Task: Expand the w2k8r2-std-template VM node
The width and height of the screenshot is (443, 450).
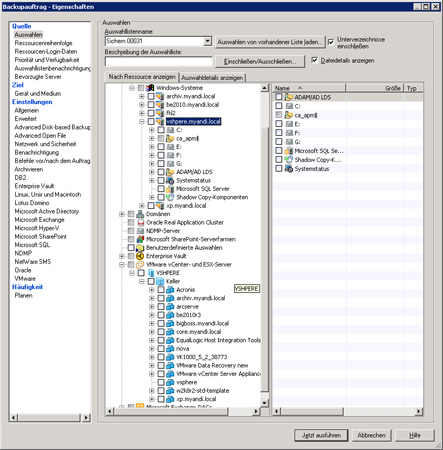Action: pos(152,391)
